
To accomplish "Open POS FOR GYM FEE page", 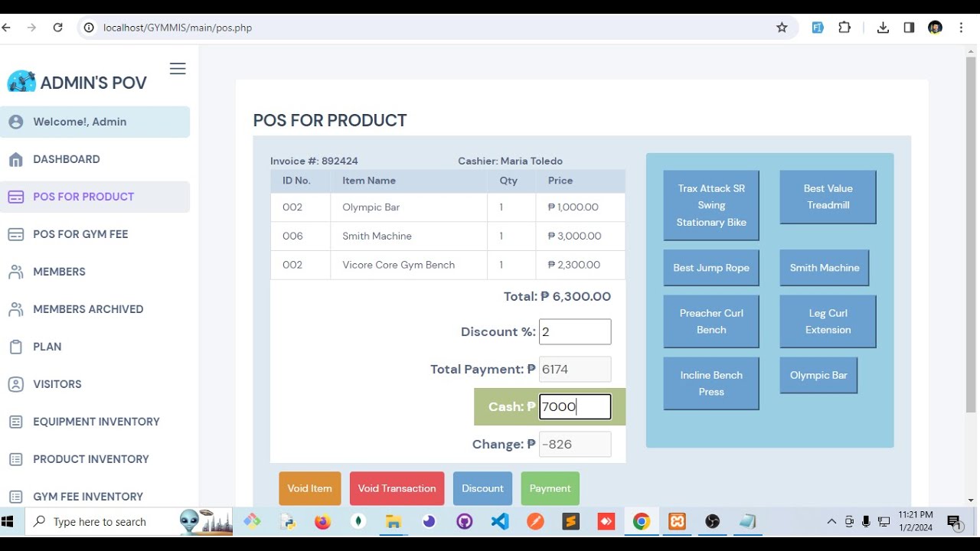I will point(80,234).
